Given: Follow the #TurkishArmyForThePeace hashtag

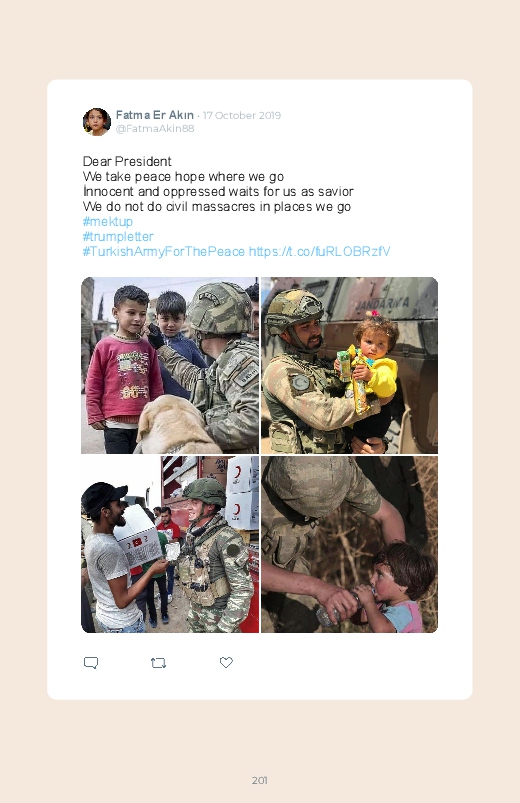Looking at the screenshot, I should [163, 251].
